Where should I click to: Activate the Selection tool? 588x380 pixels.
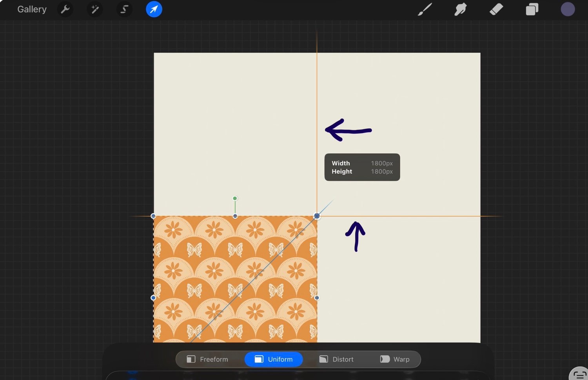tap(124, 9)
